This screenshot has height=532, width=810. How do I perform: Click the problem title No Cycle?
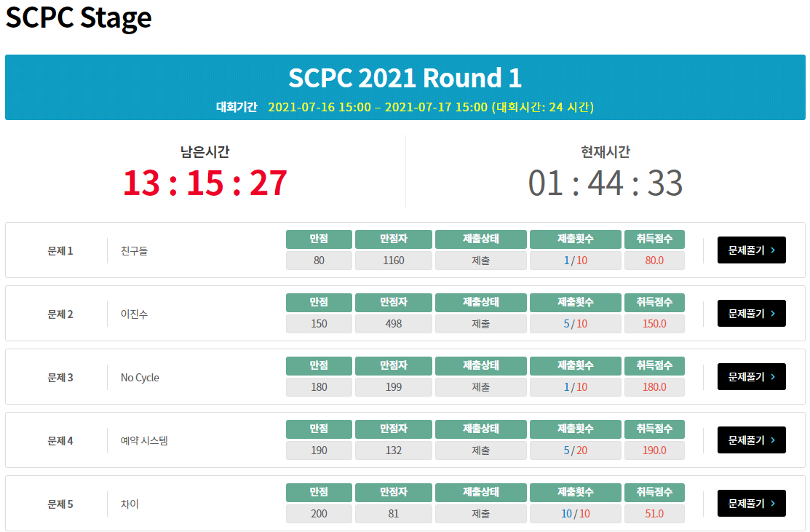point(140,378)
